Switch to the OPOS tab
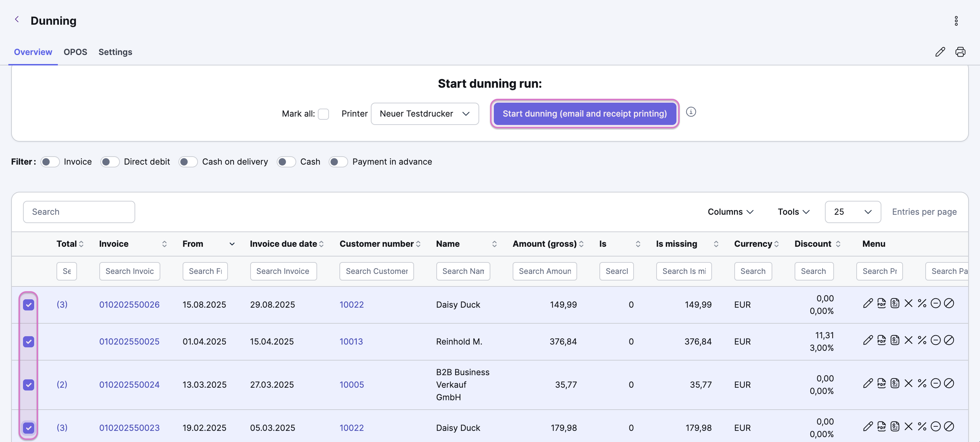This screenshot has height=442, width=980. tap(75, 52)
